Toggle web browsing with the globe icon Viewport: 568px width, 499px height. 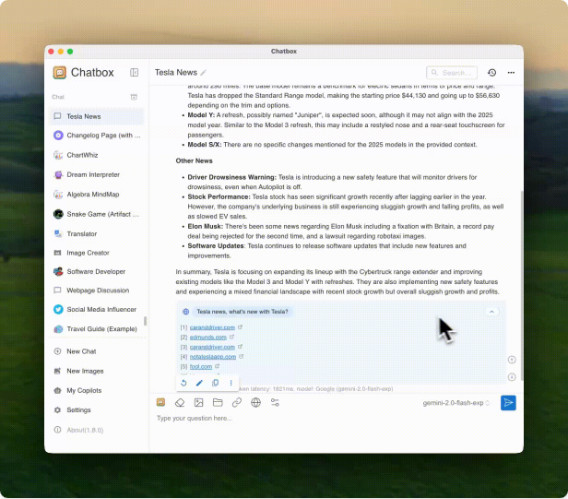coord(256,402)
